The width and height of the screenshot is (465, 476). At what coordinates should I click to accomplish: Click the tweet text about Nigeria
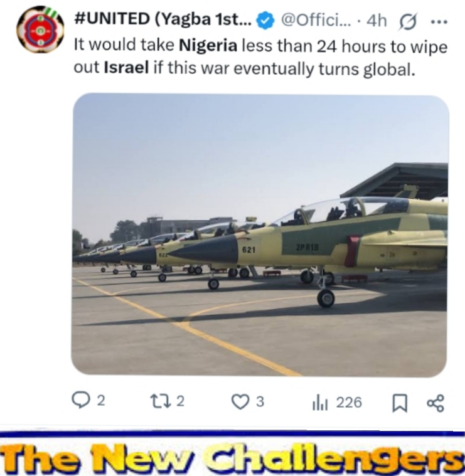[x=260, y=57]
